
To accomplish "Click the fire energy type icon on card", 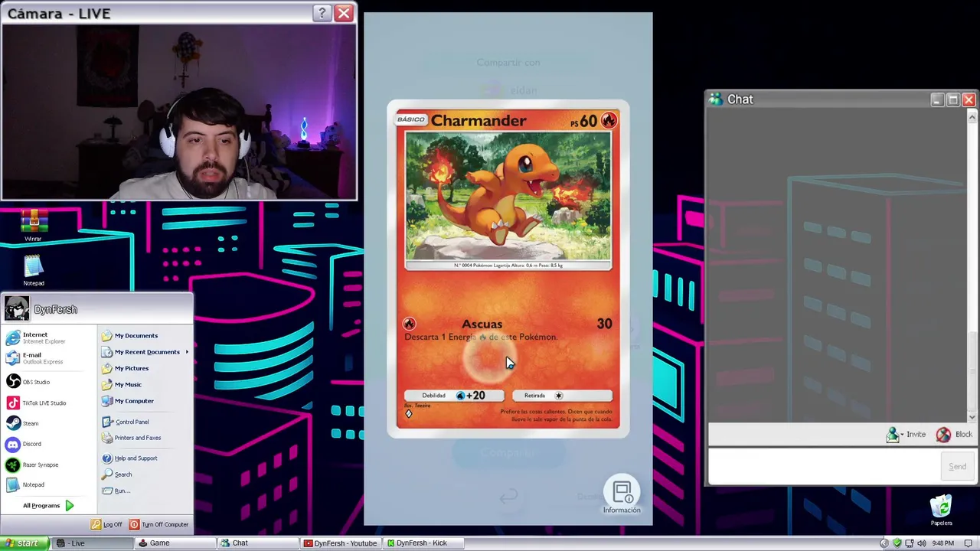I will point(609,120).
